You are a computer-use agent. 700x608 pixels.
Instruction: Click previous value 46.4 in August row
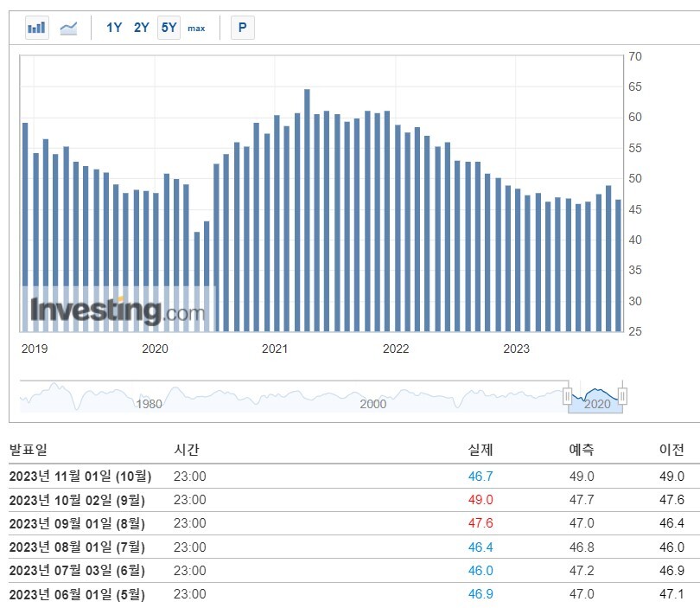[x=671, y=523]
